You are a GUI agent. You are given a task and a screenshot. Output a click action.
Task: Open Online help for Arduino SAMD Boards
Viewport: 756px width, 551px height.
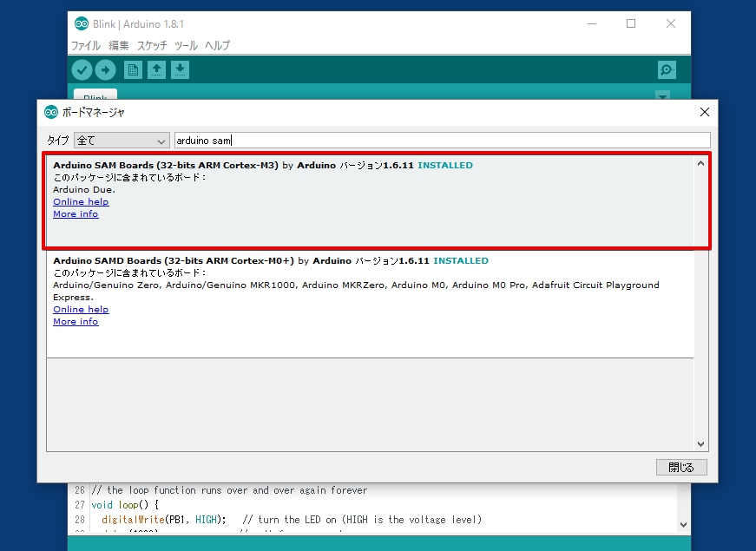point(81,309)
